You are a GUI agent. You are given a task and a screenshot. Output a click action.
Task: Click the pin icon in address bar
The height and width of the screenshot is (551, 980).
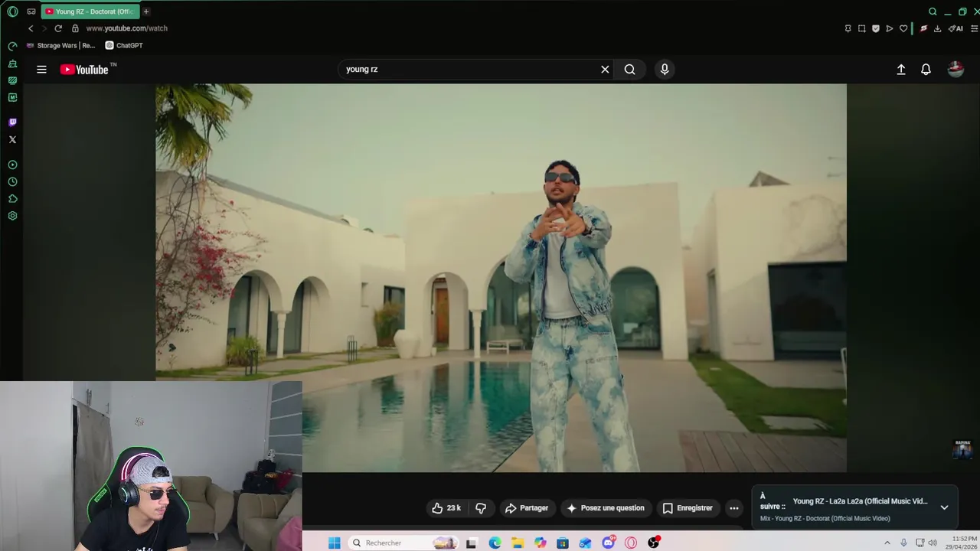848,28
